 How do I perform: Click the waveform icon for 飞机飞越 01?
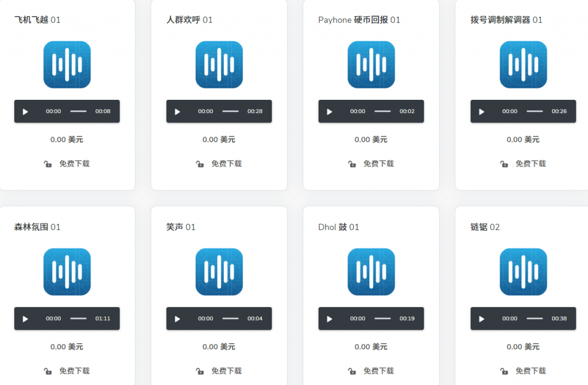(x=67, y=64)
